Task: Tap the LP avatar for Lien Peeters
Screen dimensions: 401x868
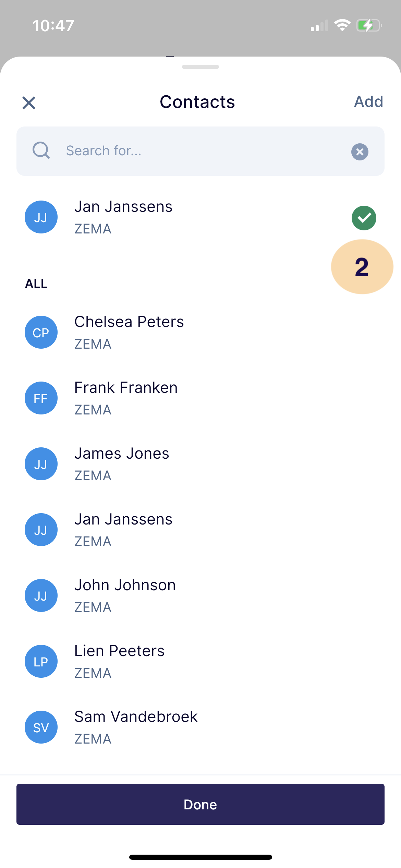Action: click(x=41, y=661)
